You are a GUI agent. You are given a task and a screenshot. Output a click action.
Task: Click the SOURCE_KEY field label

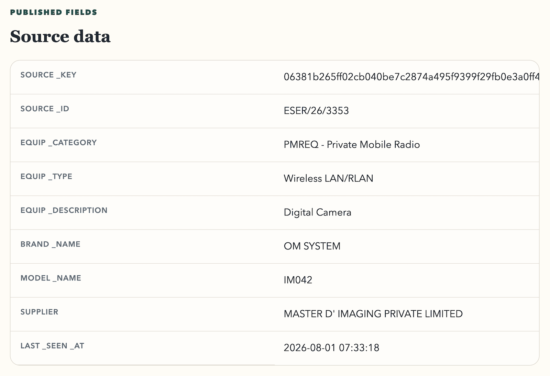48,75
